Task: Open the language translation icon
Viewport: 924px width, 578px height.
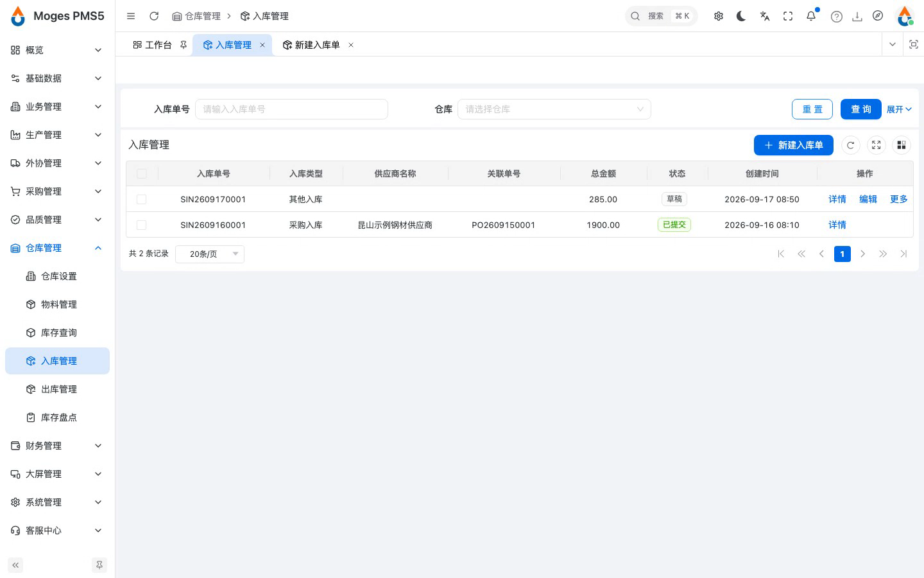Action: [765, 16]
